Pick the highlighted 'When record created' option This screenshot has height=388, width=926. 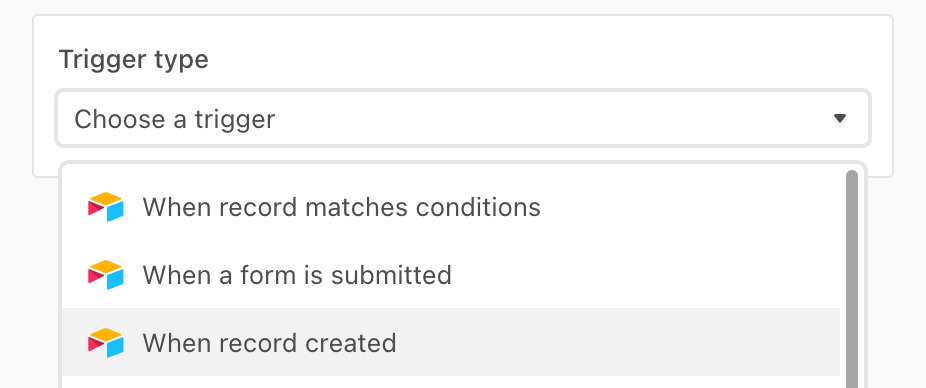pyautogui.click(x=451, y=342)
